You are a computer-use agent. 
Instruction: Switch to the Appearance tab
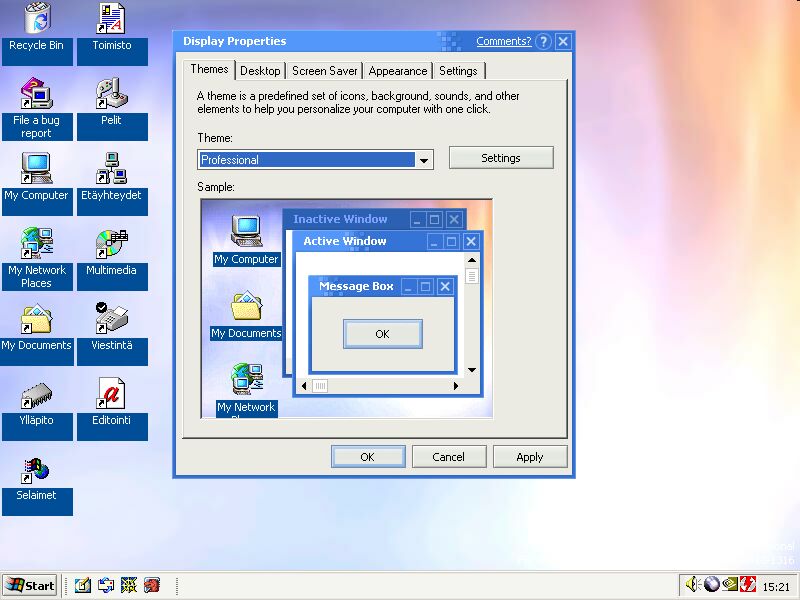pyautogui.click(x=397, y=71)
